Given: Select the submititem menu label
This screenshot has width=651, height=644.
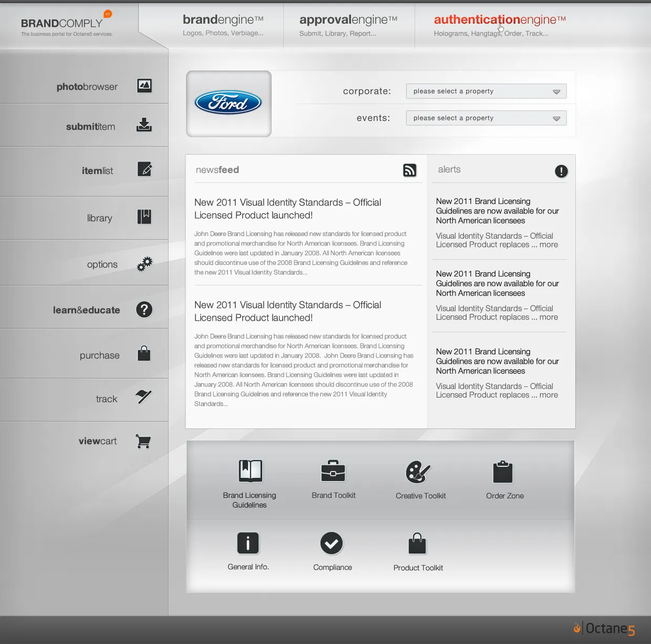Looking at the screenshot, I should 90,127.
